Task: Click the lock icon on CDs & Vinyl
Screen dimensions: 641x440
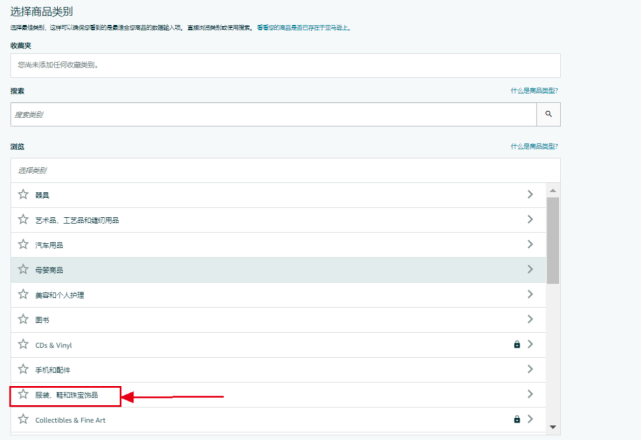Action: pyautogui.click(x=517, y=344)
